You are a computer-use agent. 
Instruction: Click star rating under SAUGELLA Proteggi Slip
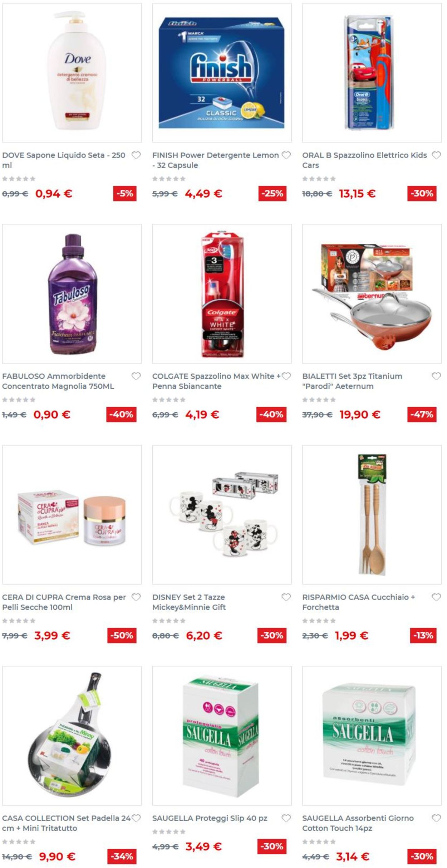coord(169,831)
